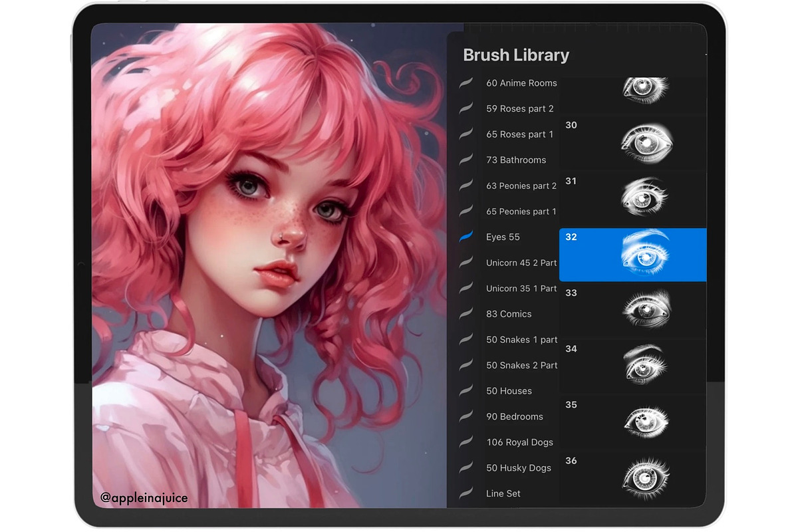Click the brush icon beside 83 Comics
Image resolution: width=798 pixels, height=532 pixels.
(466, 313)
